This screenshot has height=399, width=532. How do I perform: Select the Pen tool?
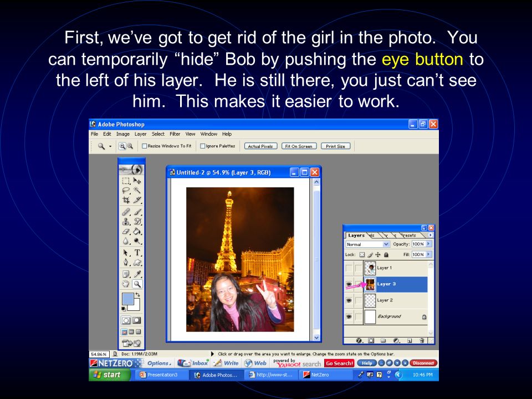tap(126, 262)
